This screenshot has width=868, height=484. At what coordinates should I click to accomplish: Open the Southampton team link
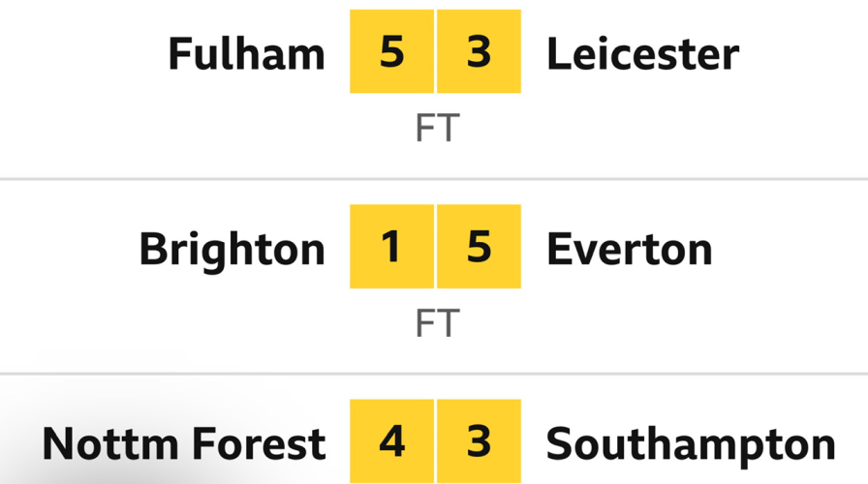(690, 443)
